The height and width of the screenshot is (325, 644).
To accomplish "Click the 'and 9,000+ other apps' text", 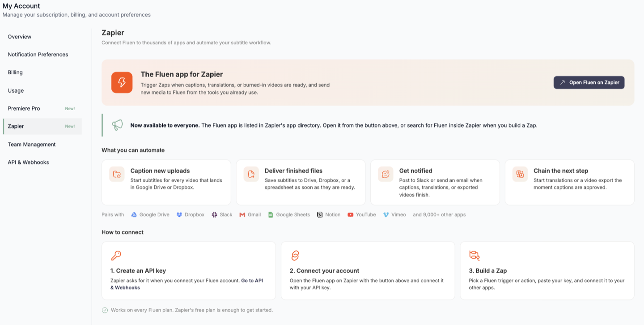I will 439,215.
